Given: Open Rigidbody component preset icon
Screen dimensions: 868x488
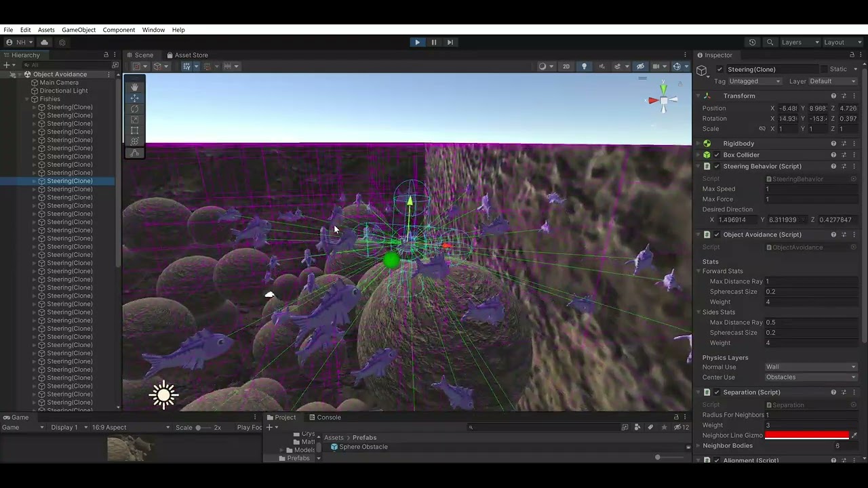Looking at the screenshot, I should [x=844, y=144].
